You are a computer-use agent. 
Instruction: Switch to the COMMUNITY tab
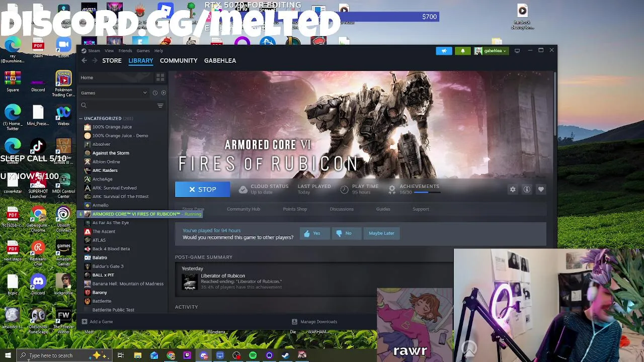[x=179, y=60]
